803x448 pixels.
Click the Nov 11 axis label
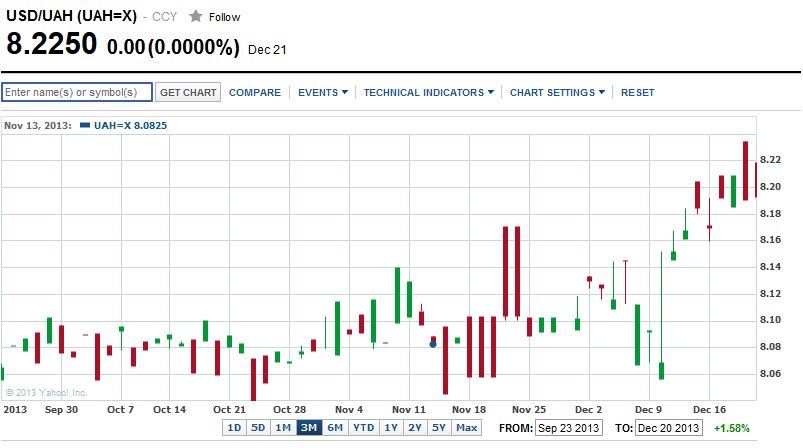[x=409, y=410]
